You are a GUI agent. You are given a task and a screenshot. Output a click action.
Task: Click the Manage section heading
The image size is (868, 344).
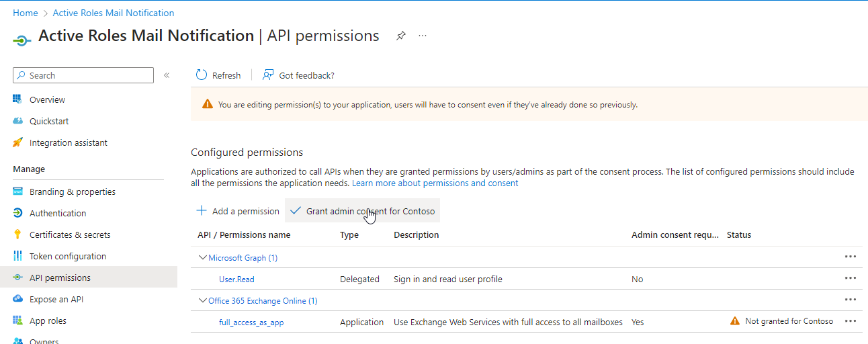(x=29, y=169)
